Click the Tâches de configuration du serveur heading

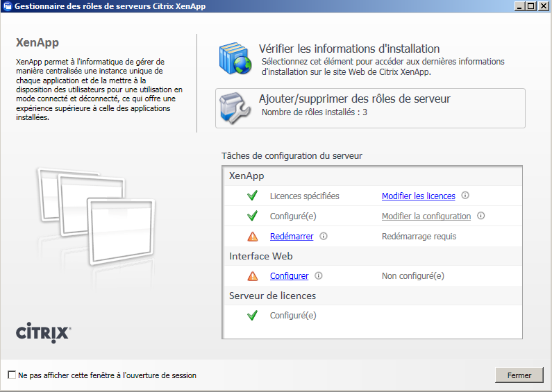tap(292, 156)
